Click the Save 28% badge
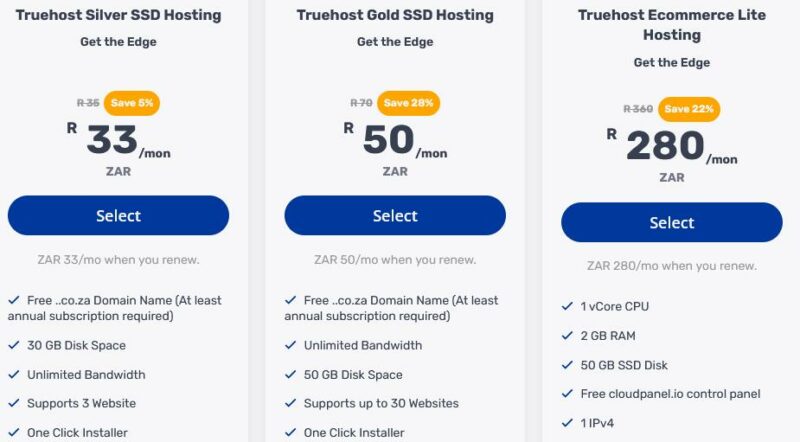800x442 pixels. (408, 103)
